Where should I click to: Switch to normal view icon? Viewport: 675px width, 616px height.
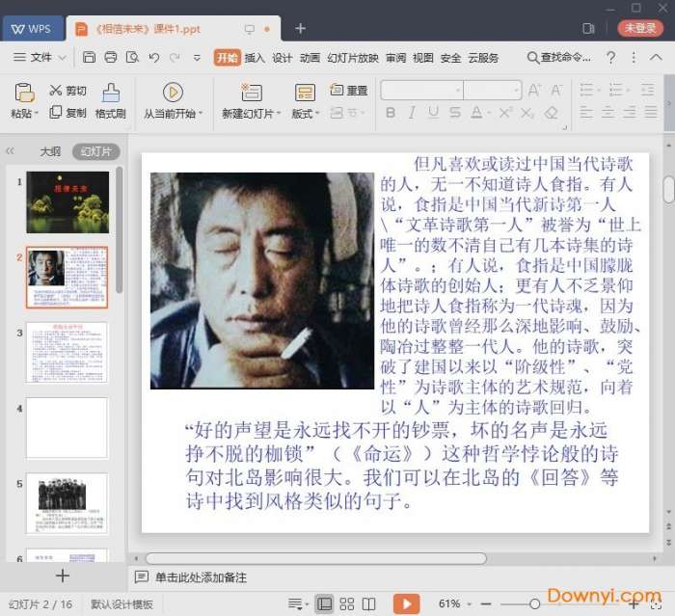[324, 603]
